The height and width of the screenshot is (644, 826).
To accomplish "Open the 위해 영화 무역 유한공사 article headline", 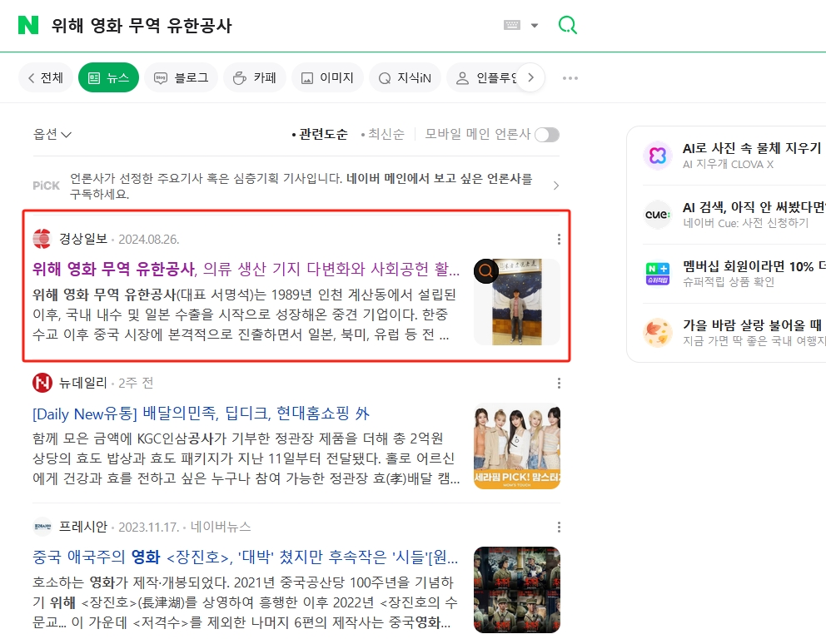I will (246, 269).
